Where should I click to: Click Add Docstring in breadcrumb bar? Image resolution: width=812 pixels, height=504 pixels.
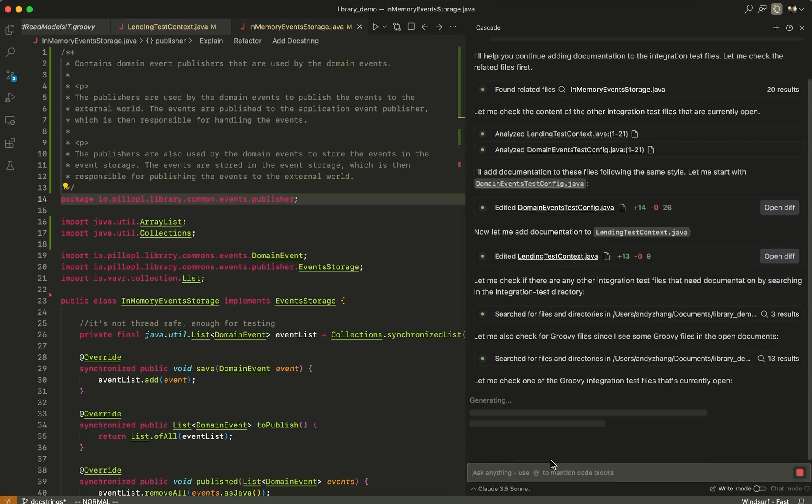click(x=295, y=41)
